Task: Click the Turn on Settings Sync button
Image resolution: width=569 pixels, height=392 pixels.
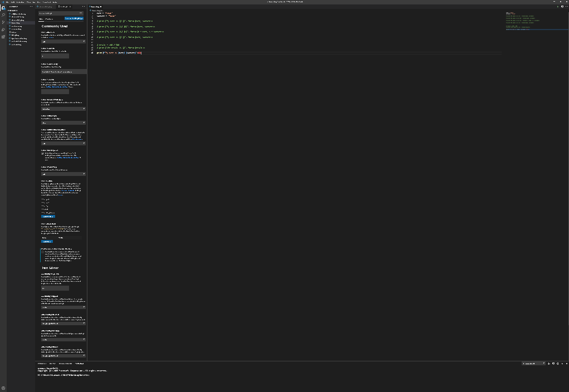Action: coord(73,18)
